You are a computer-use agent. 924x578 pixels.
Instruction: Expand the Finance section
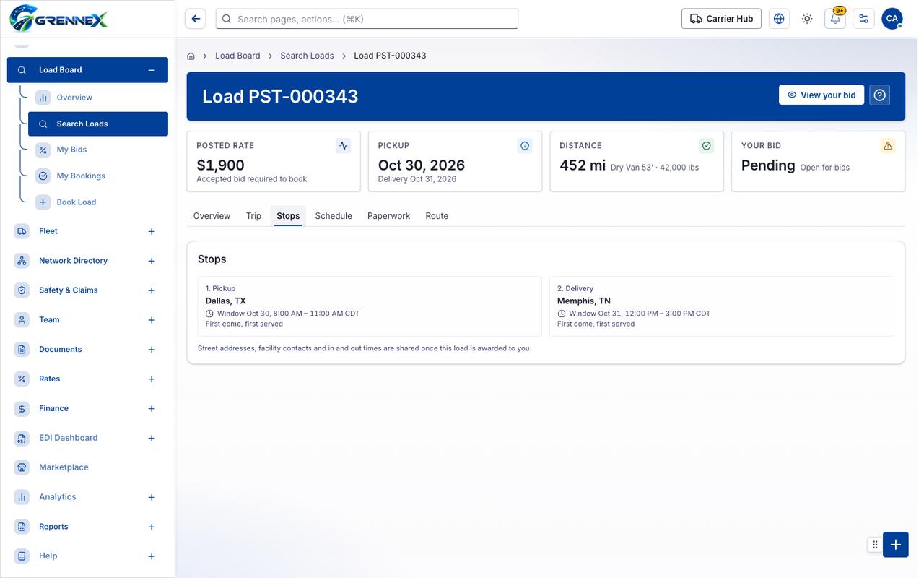coord(152,409)
